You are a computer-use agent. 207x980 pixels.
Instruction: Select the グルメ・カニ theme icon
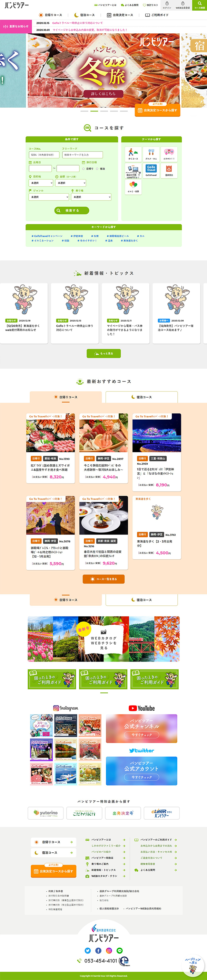coord(151,154)
